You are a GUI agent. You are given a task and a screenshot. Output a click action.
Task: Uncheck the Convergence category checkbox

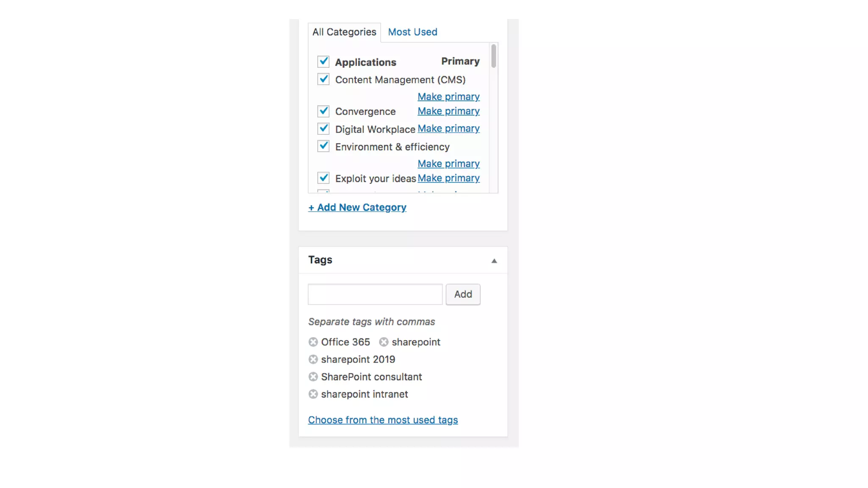(323, 111)
